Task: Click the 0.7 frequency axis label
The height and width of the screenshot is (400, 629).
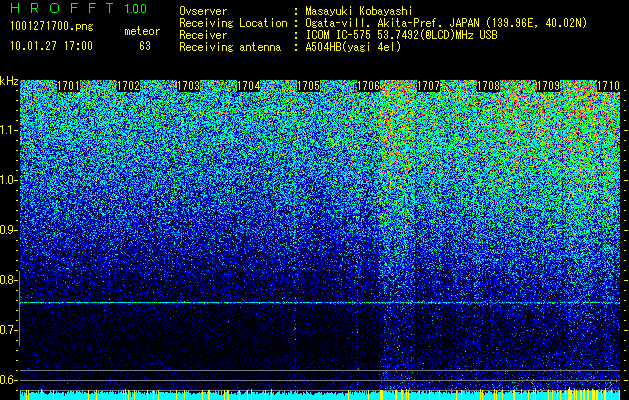Action: click(x=8, y=330)
